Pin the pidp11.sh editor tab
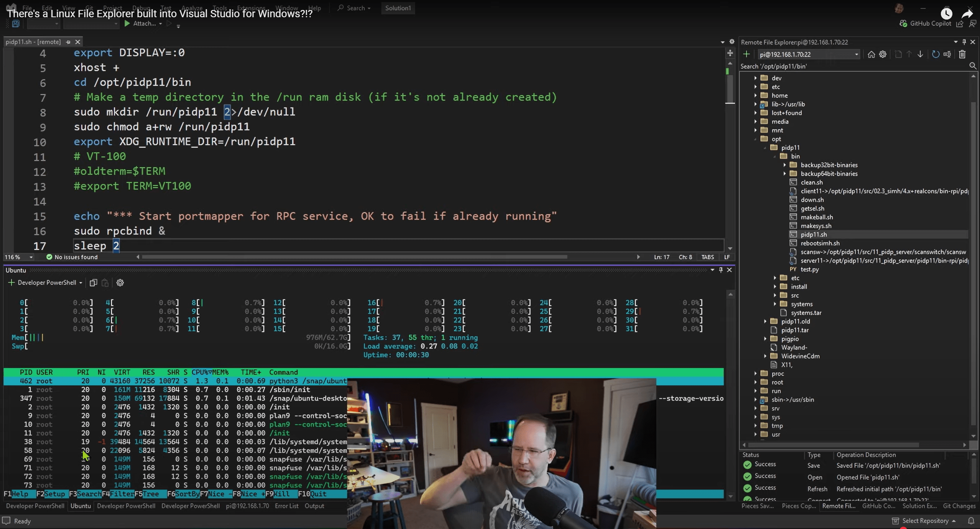The height and width of the screenshot is (529, 980). (x=68, y=42)
